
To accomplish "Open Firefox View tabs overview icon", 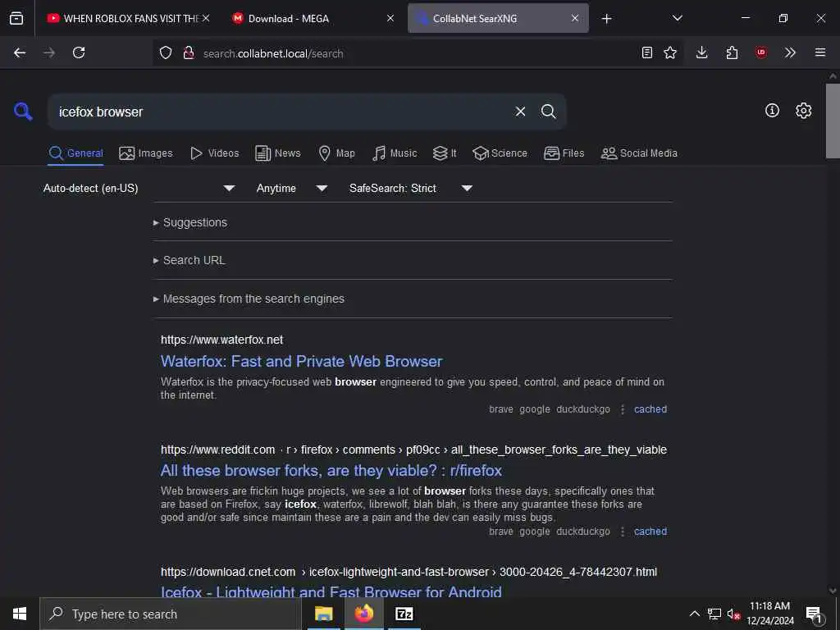I will [16, 18].
